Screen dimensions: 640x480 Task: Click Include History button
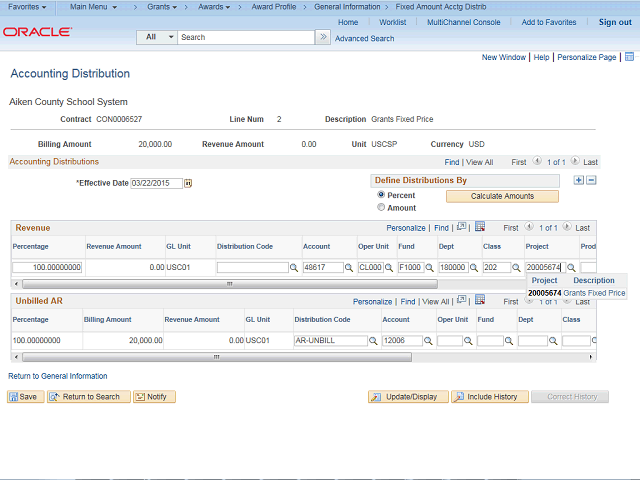pyautogui.click(x=490, y=397)
